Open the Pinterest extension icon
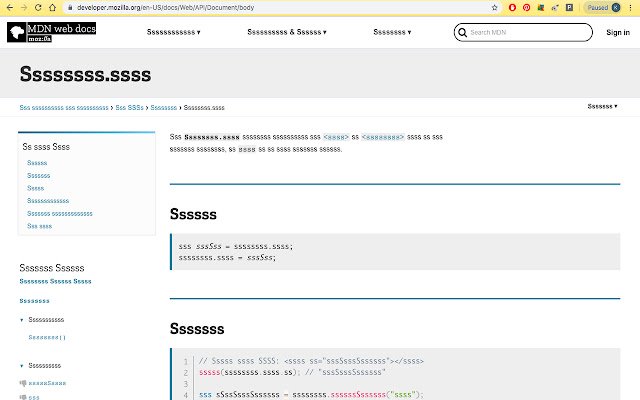640x400 pixels. [x=527, y=7]
